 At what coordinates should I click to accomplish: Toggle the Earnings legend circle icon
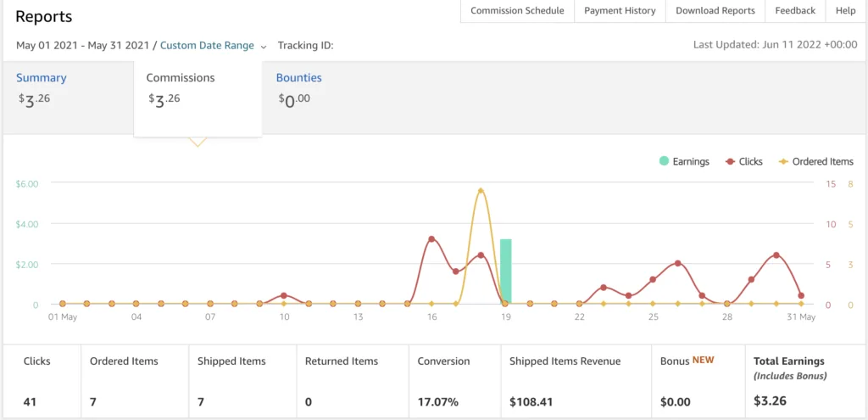[x=664, y=161]
